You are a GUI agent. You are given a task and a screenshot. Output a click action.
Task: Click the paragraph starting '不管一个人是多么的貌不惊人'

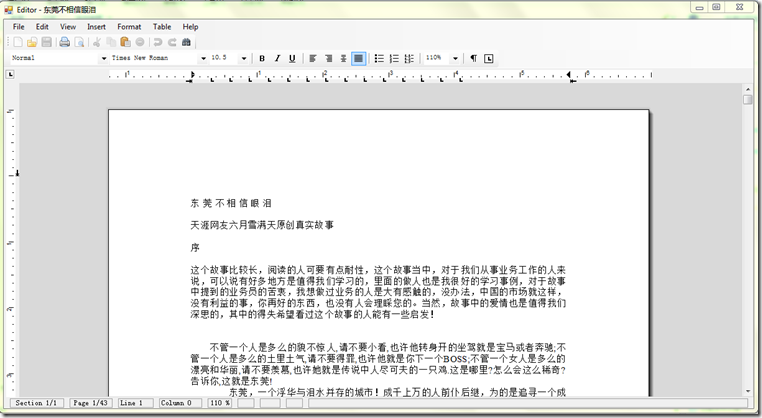click(378, 364)
